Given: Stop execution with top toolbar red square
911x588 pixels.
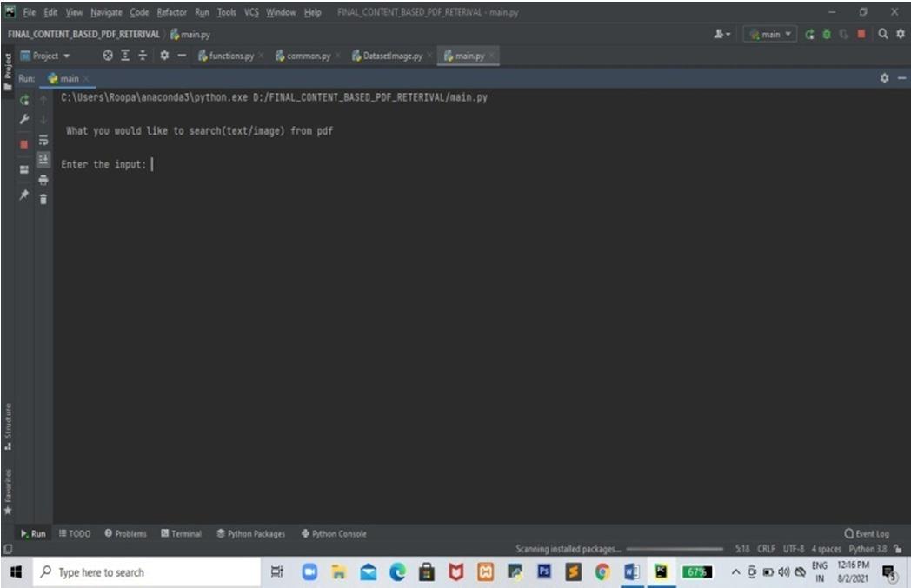Looking at the screenshot, I should [861, 34].
